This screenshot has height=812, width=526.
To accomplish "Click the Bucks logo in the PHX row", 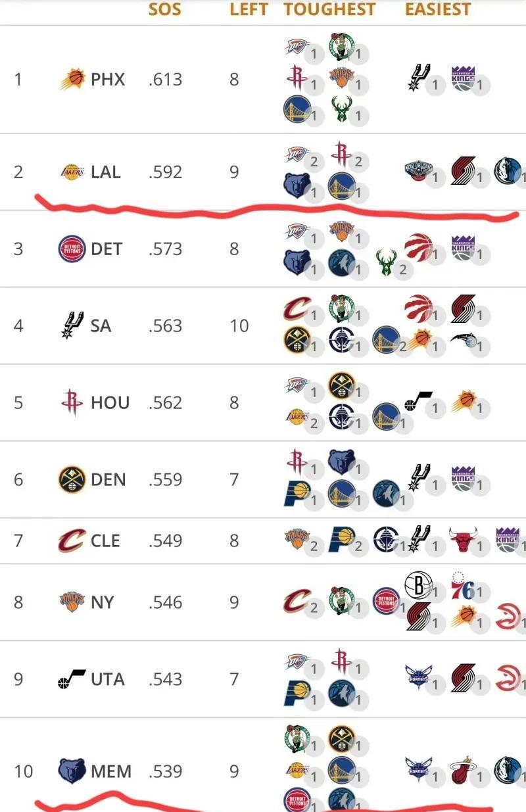I will pos(341,109).
